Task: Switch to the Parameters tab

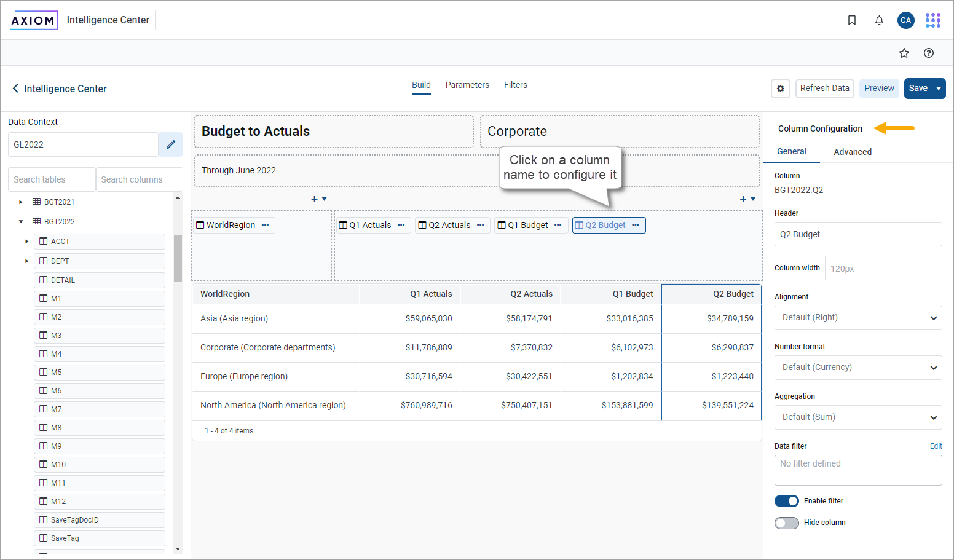Action: [x=467, y=85]
